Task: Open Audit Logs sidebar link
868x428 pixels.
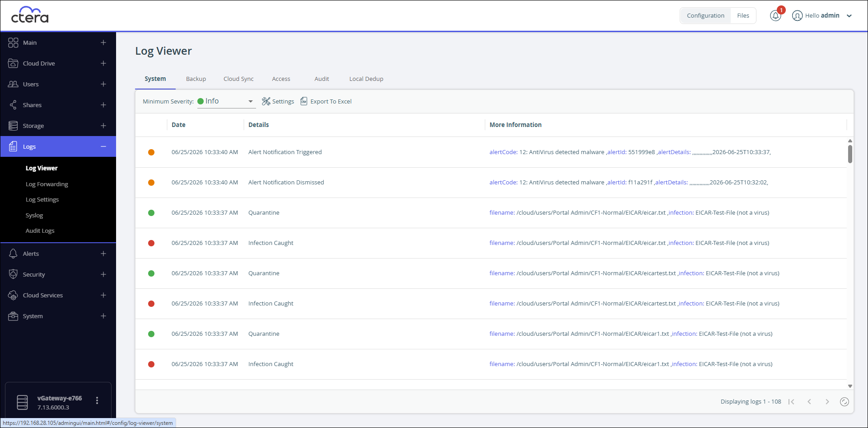Action: (40, 230)
